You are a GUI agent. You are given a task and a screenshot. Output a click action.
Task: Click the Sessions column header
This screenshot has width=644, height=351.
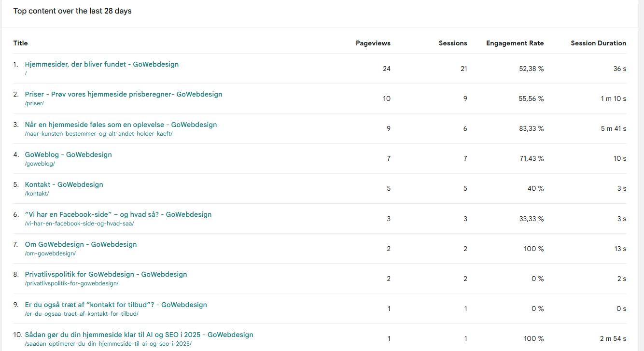[x=452, y=43]
